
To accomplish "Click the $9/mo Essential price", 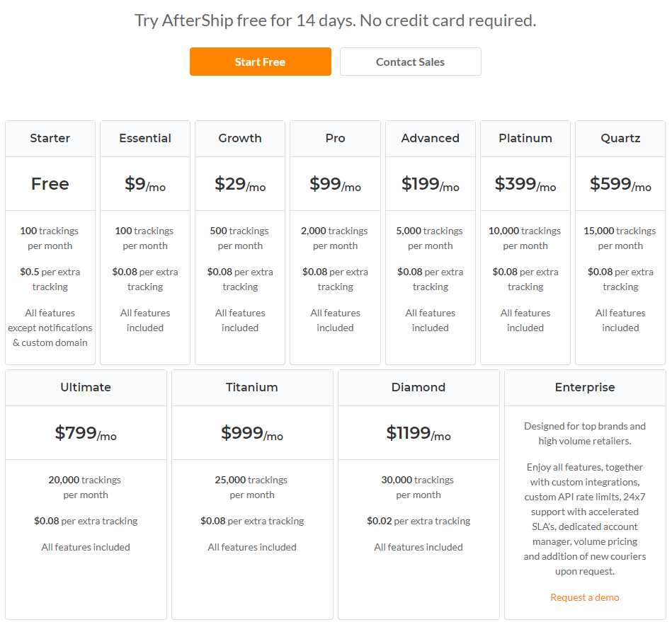I will click(x=145, y=184).
